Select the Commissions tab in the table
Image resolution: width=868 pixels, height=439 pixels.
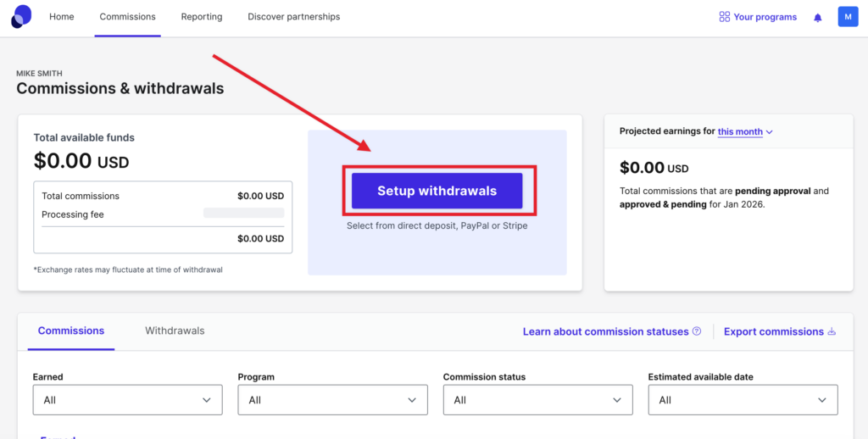click(x=71, y=331)
